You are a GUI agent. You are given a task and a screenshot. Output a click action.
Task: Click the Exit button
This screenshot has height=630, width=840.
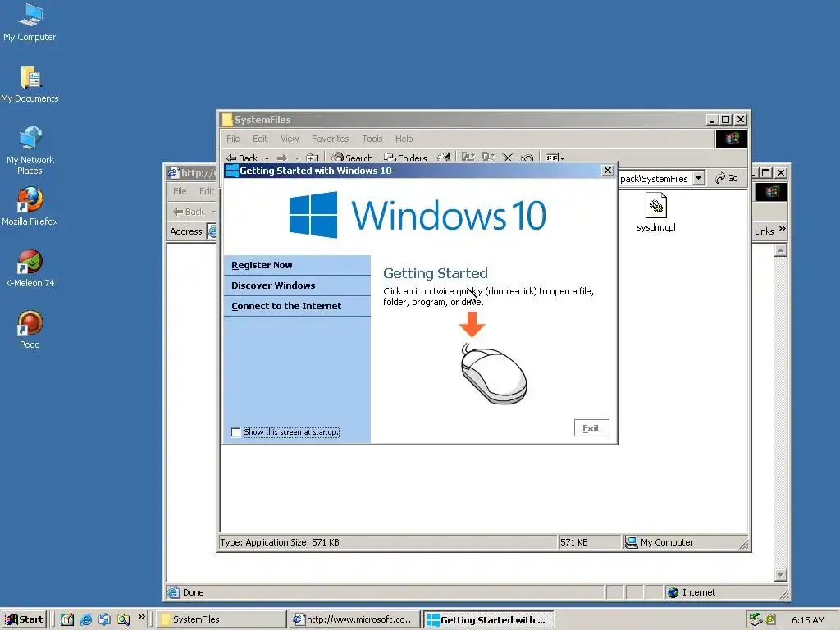point(591,428)
